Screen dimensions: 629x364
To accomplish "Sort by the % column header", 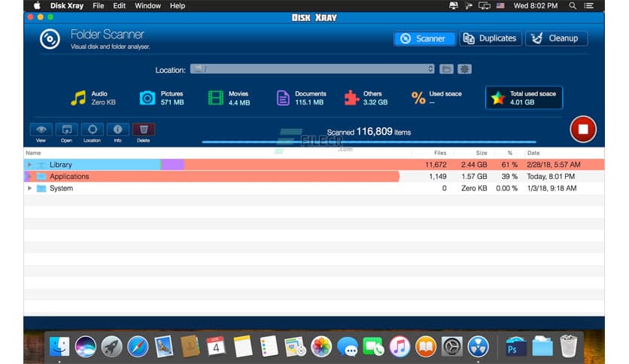I will [x=510, y=153].
